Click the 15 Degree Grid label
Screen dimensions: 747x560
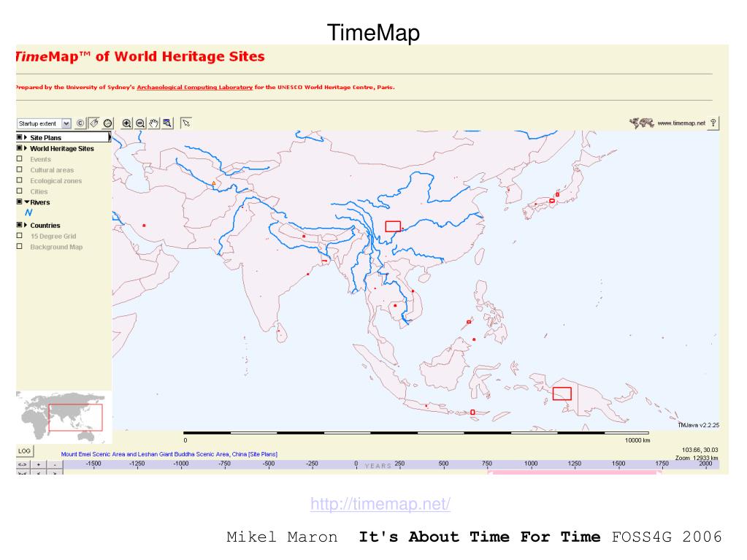pyautogui.click(x=53, y=236)
